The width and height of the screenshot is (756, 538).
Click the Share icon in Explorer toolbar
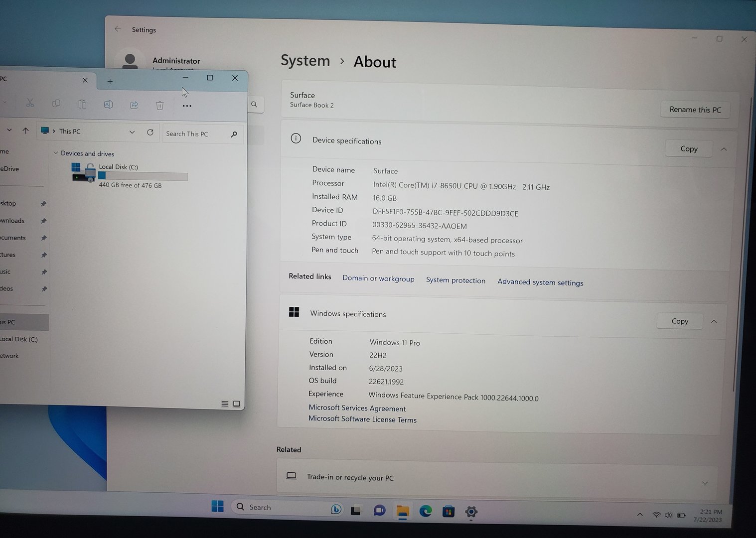click(x=134, y=105)
